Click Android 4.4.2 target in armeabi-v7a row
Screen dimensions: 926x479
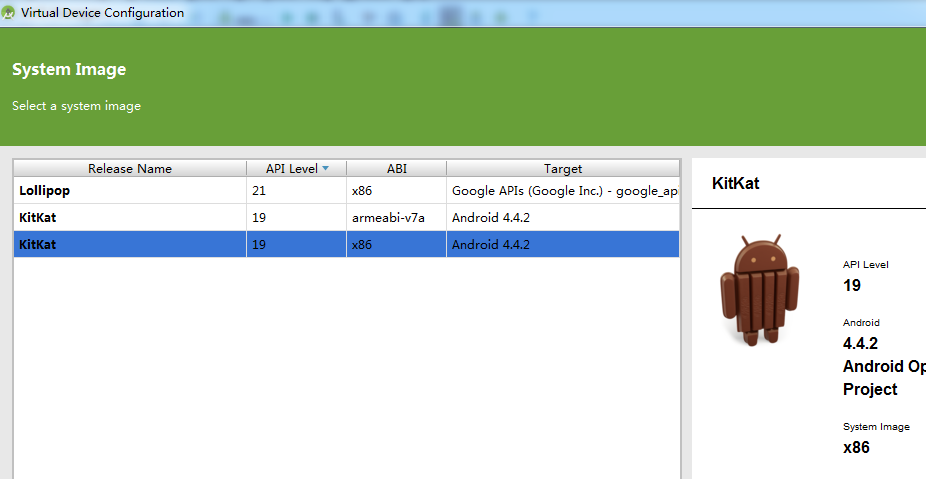coord(563,217)
